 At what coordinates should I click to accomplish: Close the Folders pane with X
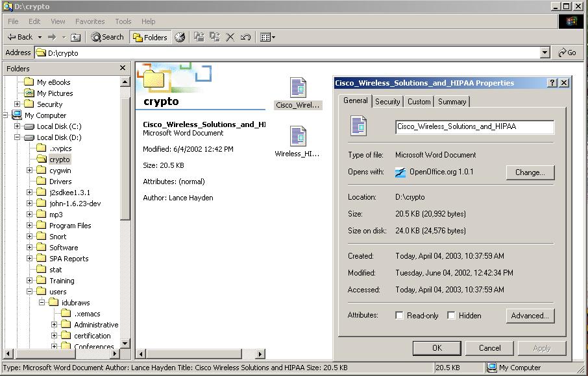[122, 68]
